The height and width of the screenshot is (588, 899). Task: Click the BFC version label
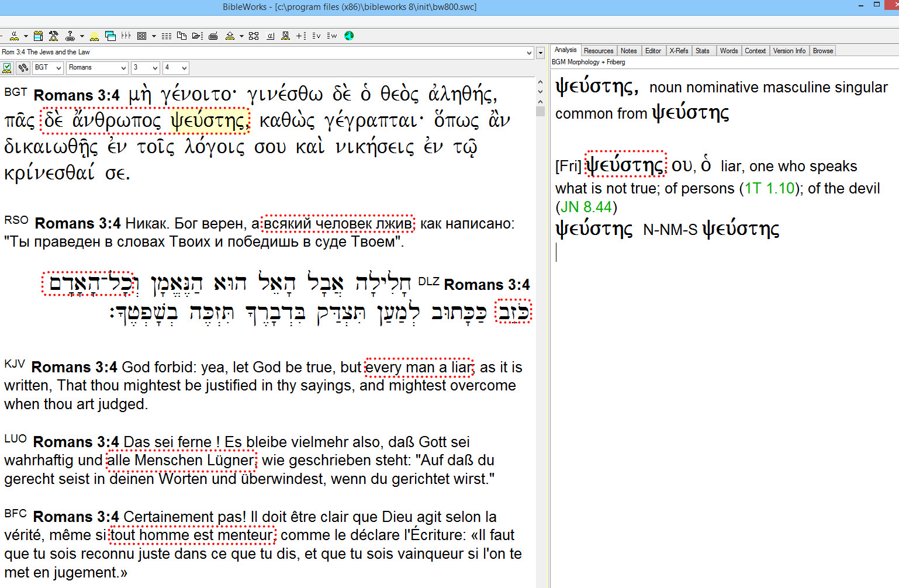point(16,513)
